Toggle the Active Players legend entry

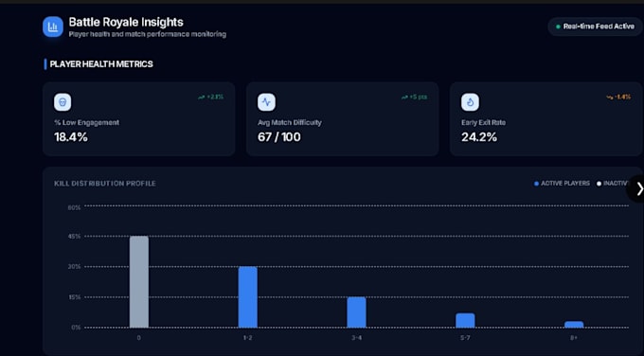[x=562, y=184]
